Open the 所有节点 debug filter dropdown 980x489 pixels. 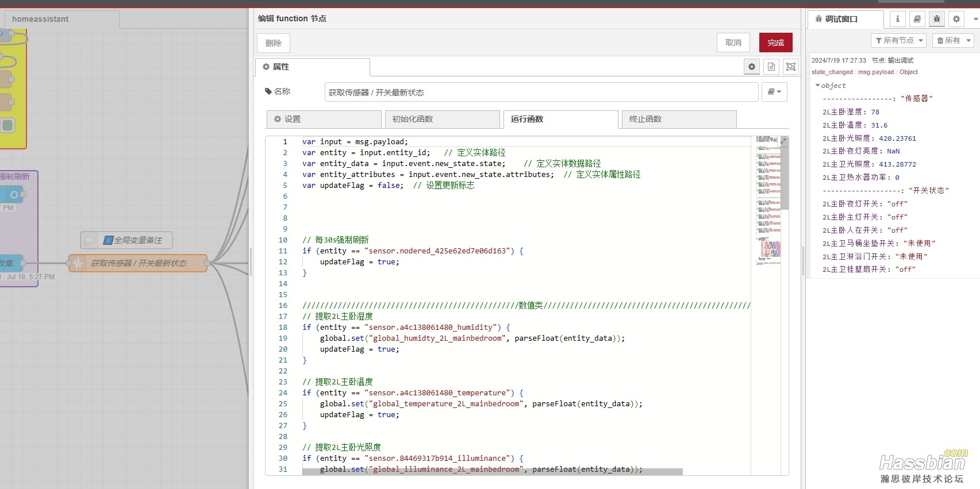[898, 40]
